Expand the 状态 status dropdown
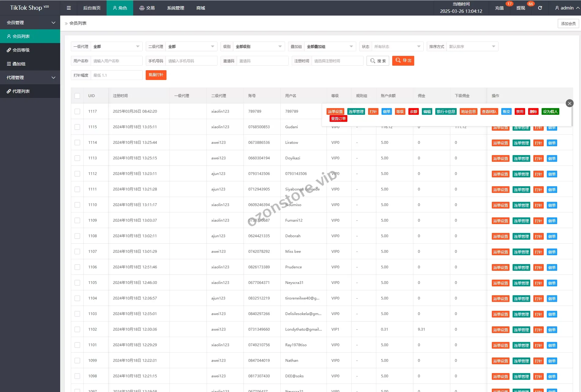Screen dimensions: 581x392 click(397, 46)
